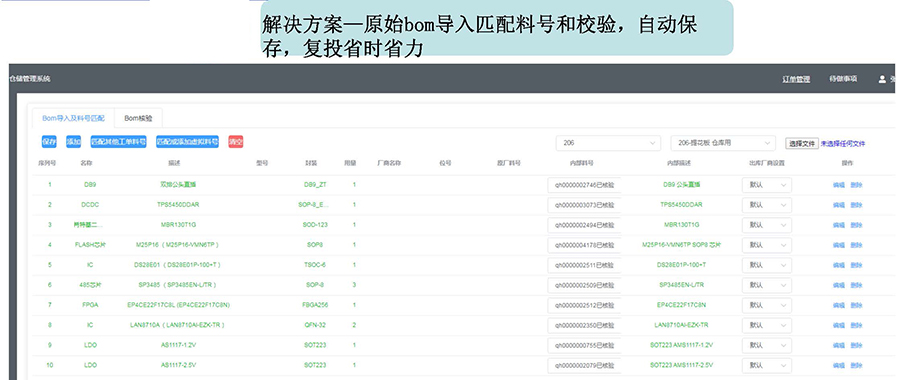Click 编辑 link in the DCDC row
Screen dimensions: 900x380
click(839, 205)
